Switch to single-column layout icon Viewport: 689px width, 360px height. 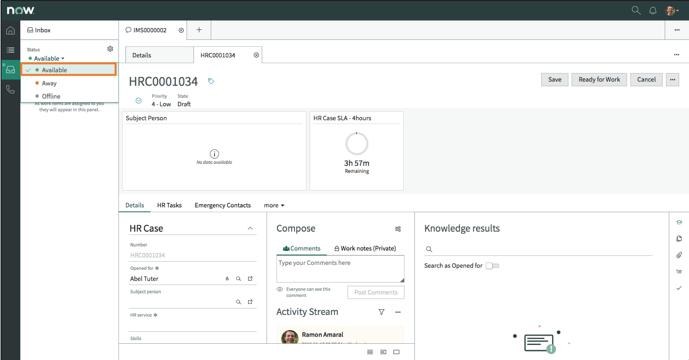click(370, 352)
